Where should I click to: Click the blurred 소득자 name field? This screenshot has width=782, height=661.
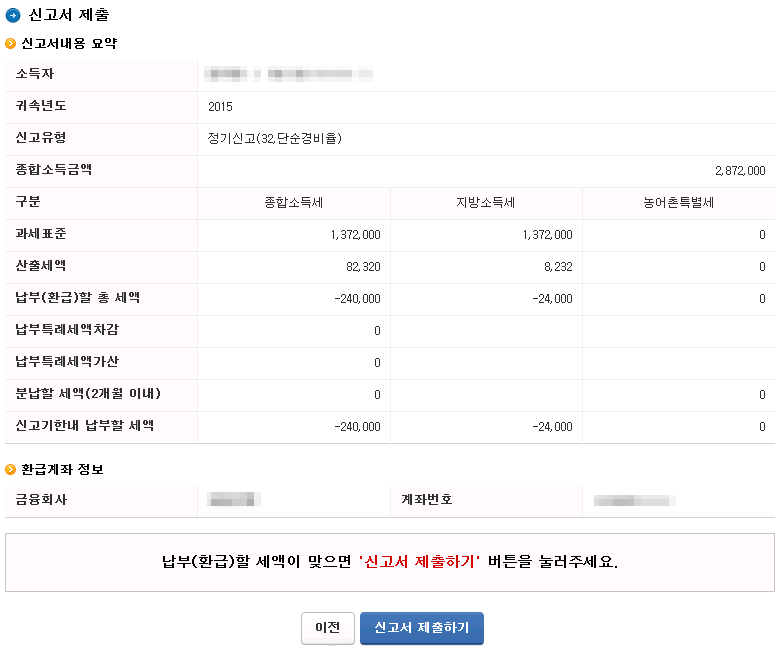pos(289,75)
